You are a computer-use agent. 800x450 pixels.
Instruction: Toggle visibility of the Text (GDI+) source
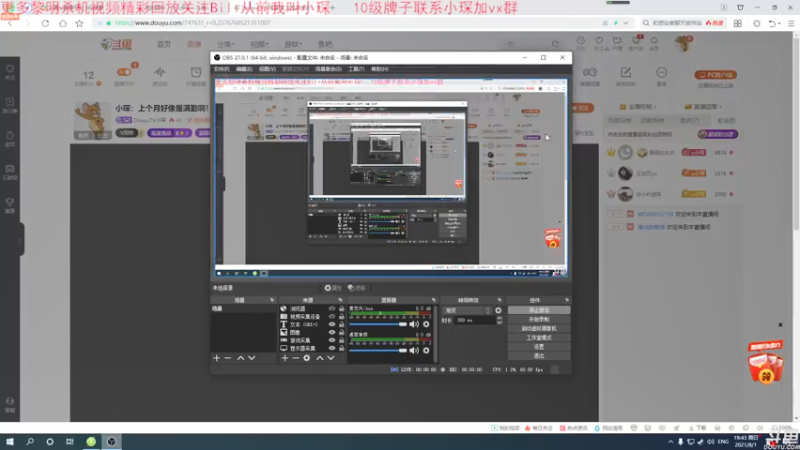tap(332, 324)
